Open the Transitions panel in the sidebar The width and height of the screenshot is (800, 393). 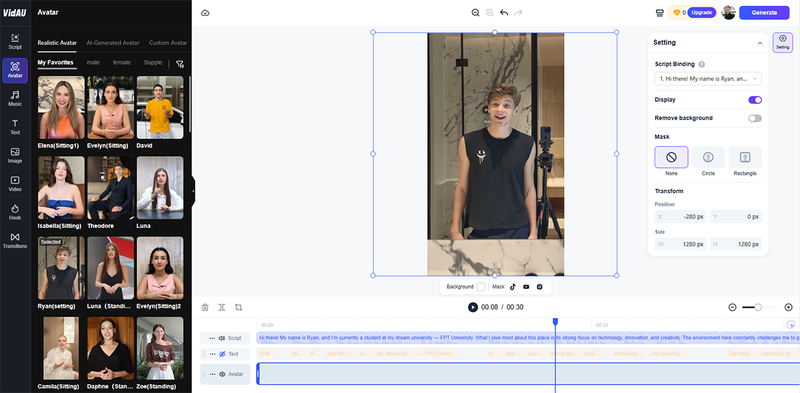pos(15,241)
